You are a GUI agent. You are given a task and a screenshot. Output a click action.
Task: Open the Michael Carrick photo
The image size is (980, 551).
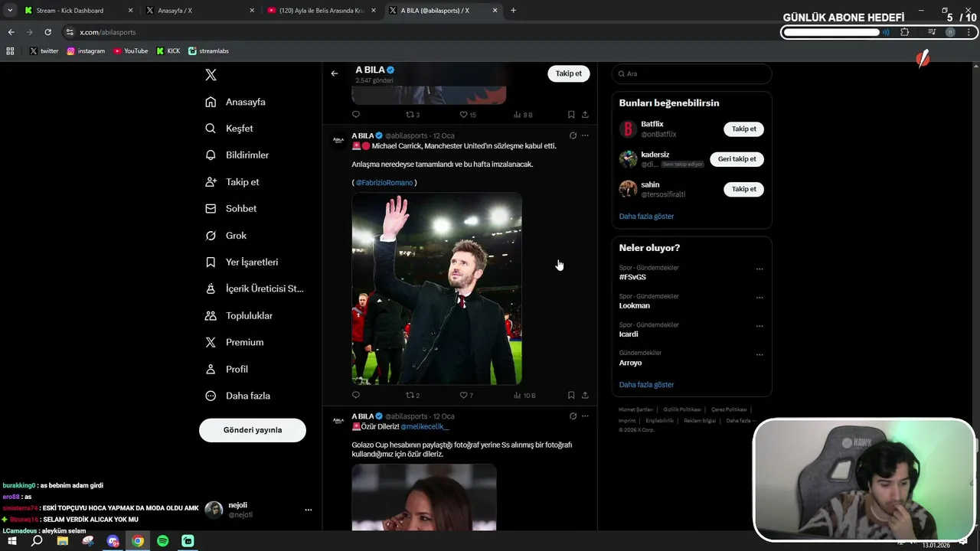point(437,289)
